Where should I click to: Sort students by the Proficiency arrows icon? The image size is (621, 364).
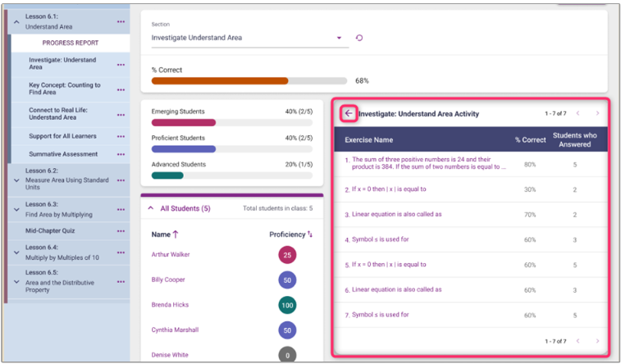pyautogui.click(x=310, y=234)
